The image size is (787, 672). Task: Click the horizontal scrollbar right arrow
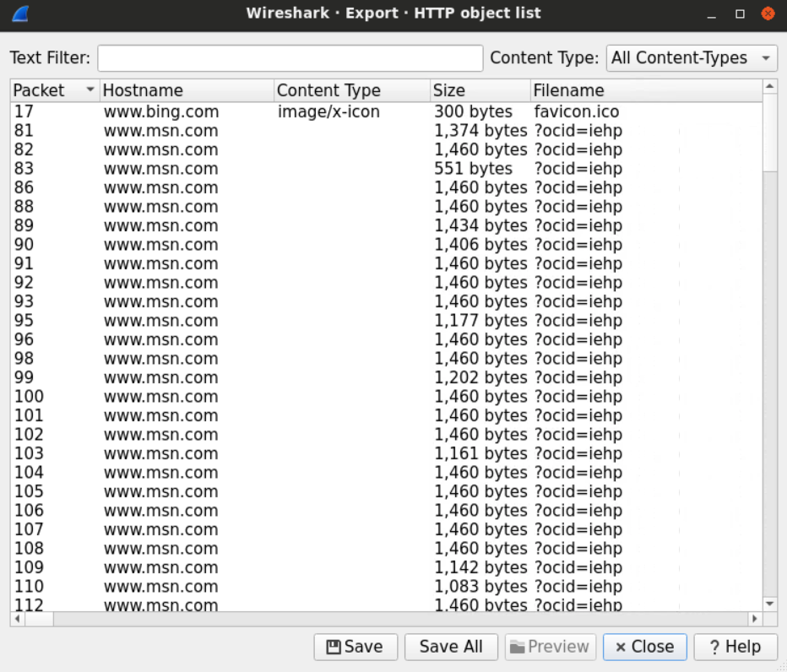755,619
